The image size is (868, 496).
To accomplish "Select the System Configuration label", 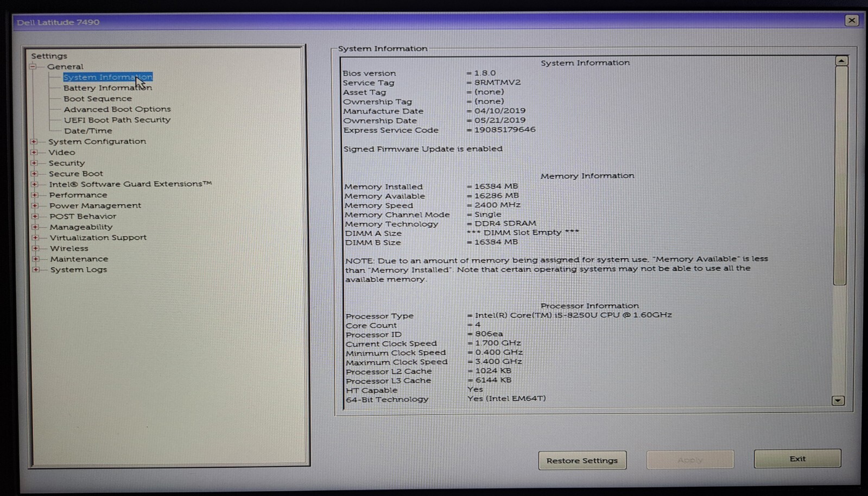I will pos(97,142).
